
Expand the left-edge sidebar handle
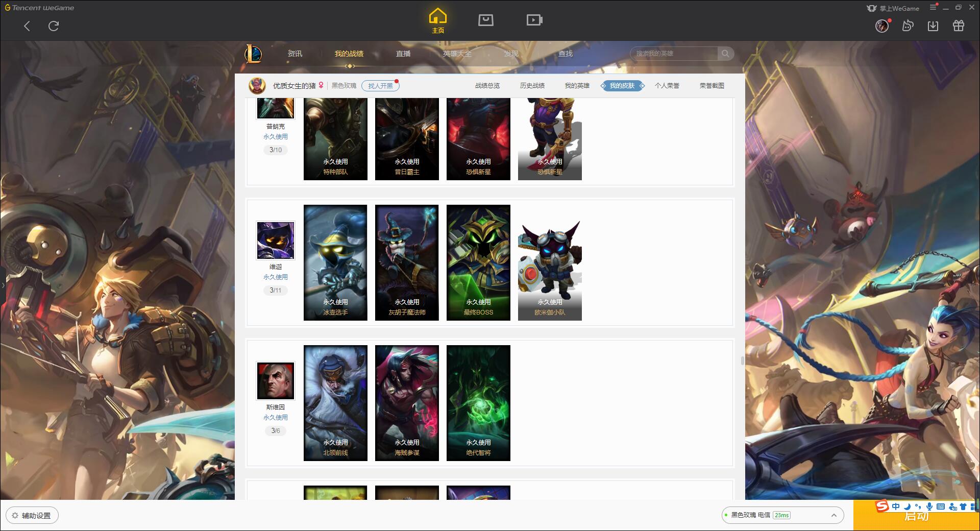[x=3, y=285]
